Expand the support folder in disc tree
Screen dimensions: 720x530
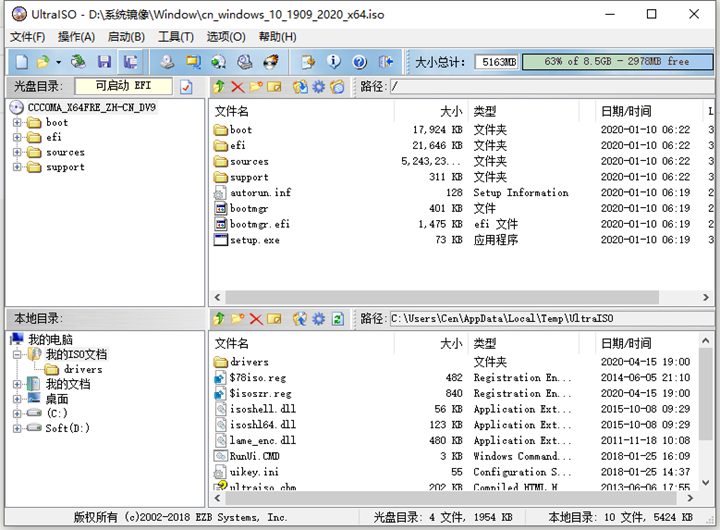tap(17, 167)
